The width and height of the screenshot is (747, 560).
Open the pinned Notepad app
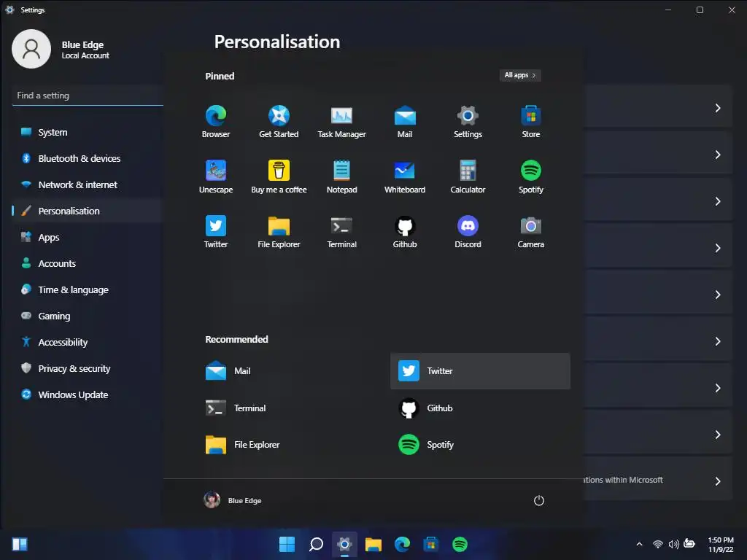[x=341, y=176]
